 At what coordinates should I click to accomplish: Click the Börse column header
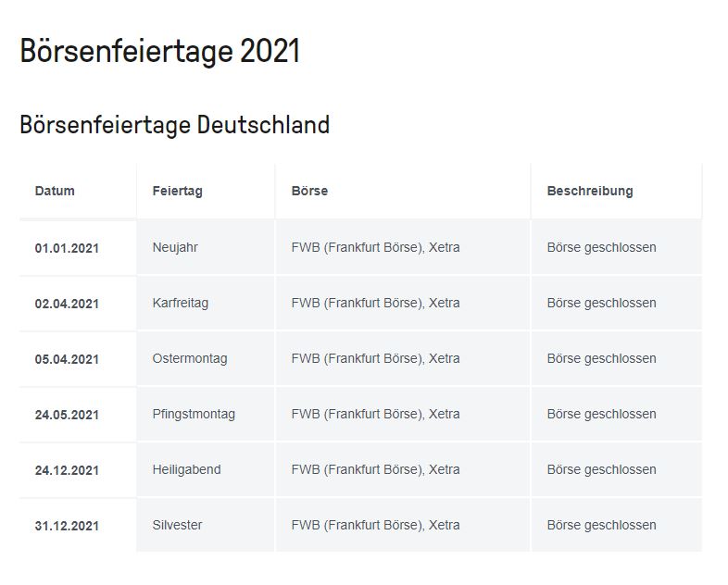[309, 192]
